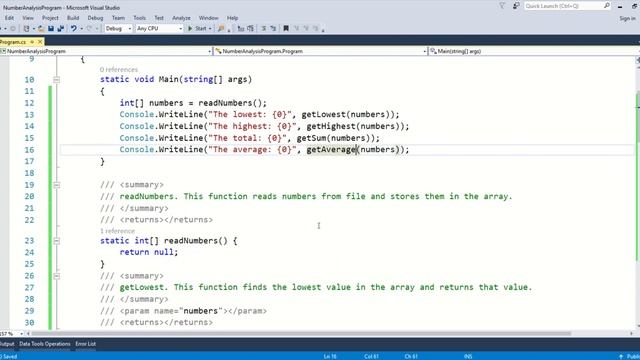Click the Undo arrow icon

(73, 29)
